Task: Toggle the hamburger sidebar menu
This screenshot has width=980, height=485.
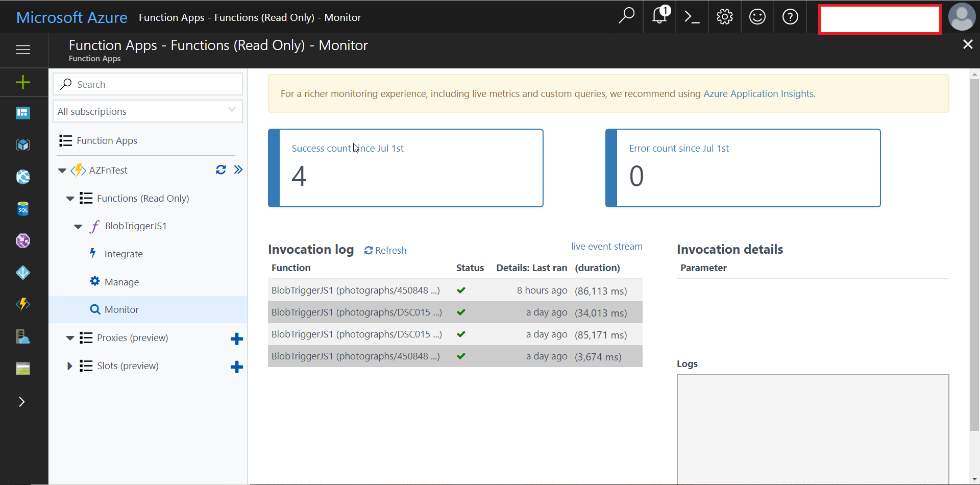Action: coord(23,50)
